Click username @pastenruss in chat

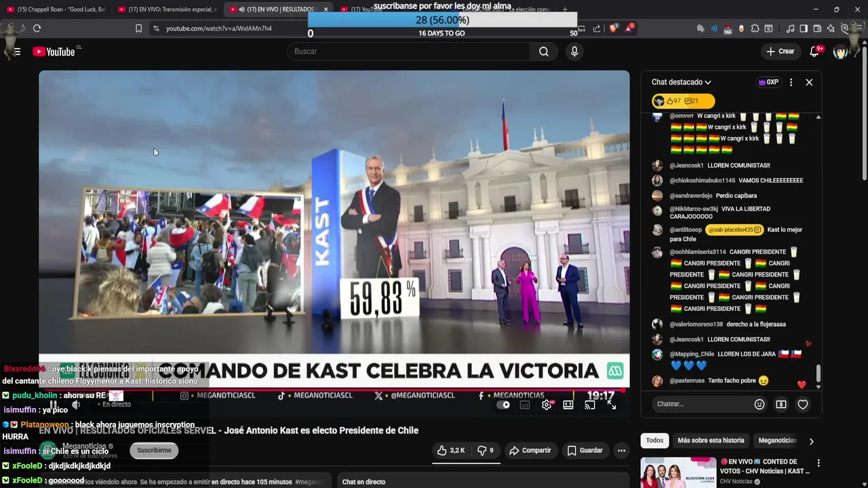tap(687, 381)
